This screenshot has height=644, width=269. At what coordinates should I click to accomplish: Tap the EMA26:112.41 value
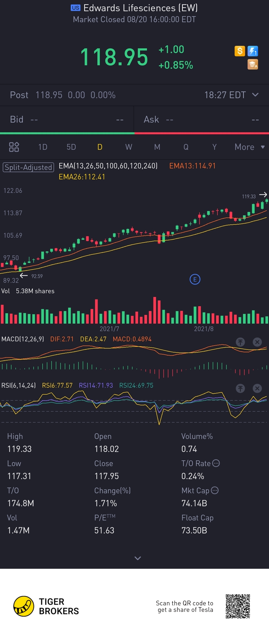pos(82,177)
